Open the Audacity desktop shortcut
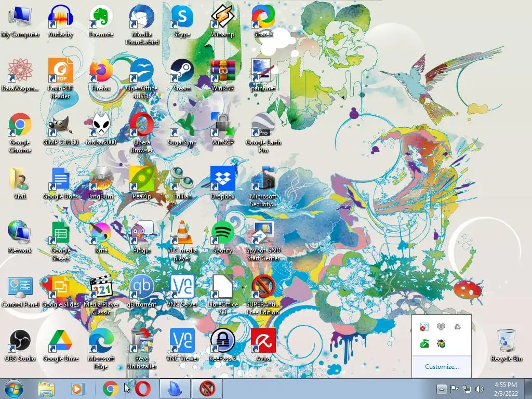Image resolution: width=532 pixels, height=399 pixels. 61,21
